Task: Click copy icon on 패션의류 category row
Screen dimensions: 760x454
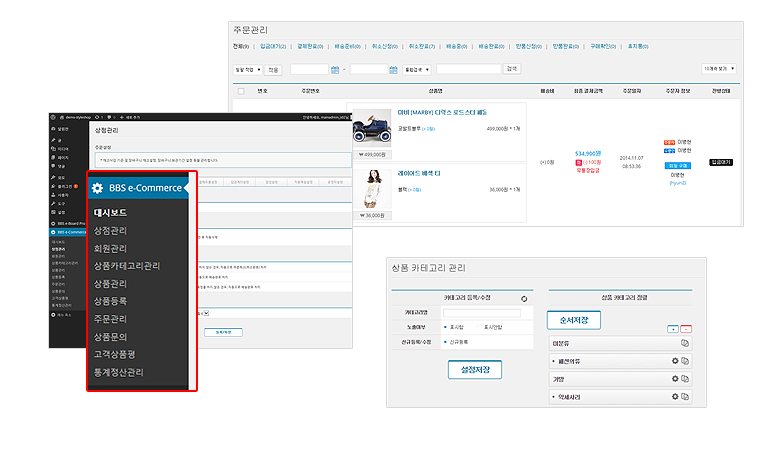Action: (x=685, y=361)
